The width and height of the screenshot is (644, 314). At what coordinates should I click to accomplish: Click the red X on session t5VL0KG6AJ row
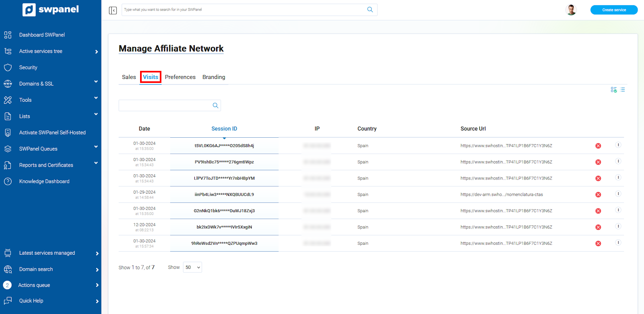(x=598, y=146)
